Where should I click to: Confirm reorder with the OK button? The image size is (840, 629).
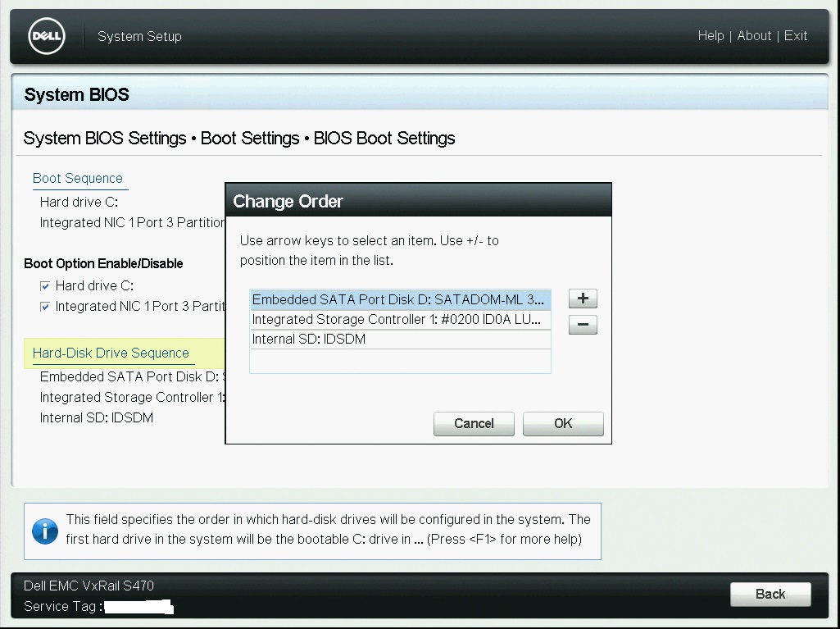click(563, 424)
